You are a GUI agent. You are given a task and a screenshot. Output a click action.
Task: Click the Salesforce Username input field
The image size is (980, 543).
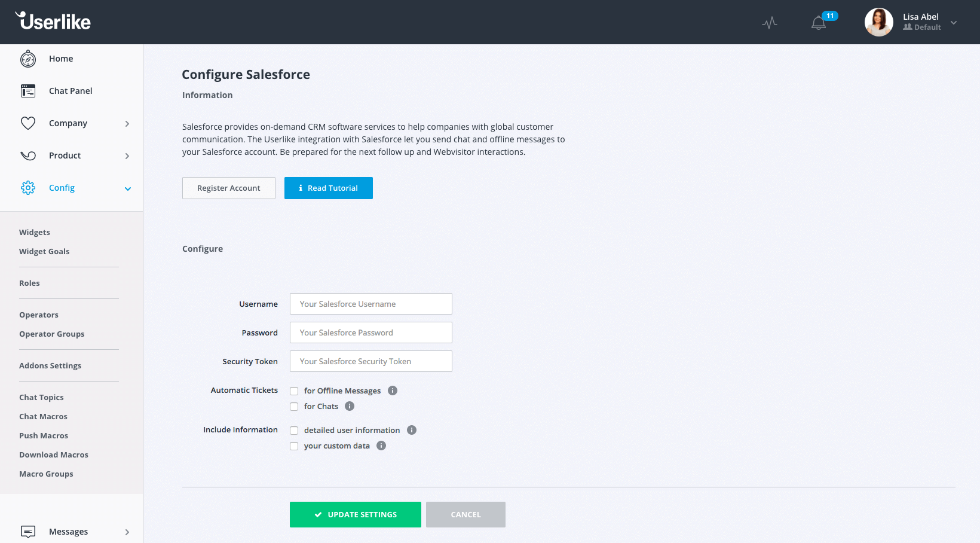point(370,304)
